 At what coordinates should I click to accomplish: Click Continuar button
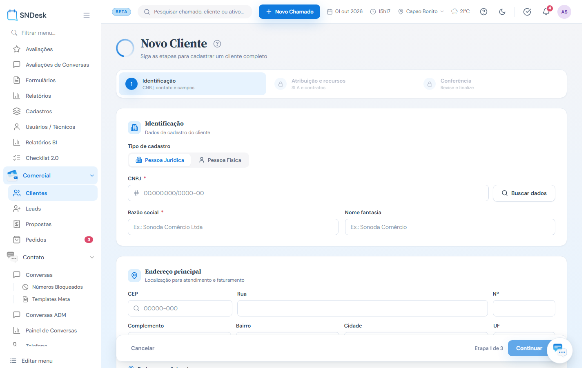pos(529,348)
